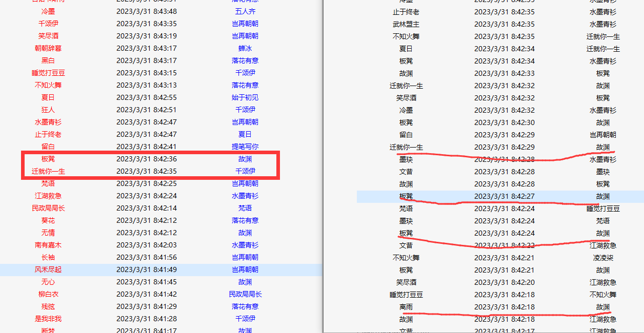644x333 pixels.
Task: Select the red name 狂人
Action: (48, 110)
